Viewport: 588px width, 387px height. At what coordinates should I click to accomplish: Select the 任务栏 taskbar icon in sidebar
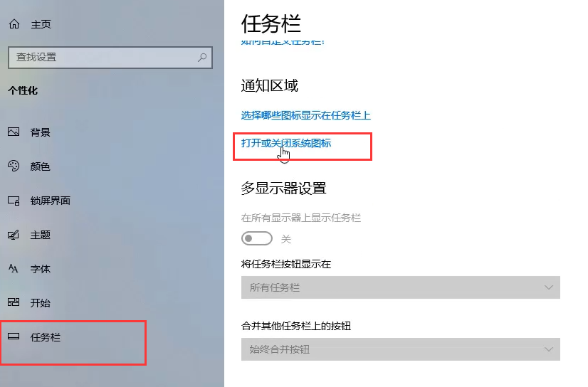pyautogui.click(x=14, y=336)
